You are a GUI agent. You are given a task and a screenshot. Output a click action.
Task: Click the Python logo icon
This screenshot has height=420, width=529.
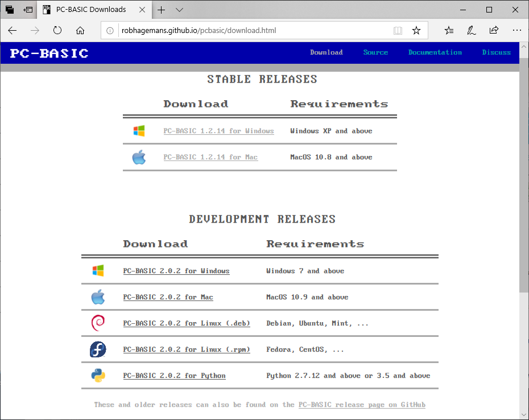click(x=98, y=376)
